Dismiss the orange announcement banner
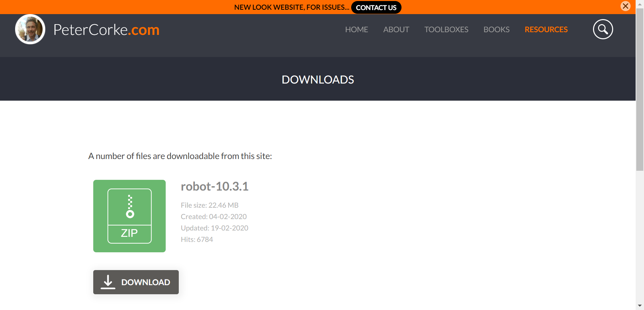The width and height of the screenshot is (644, 310). (x=626, y=6)
